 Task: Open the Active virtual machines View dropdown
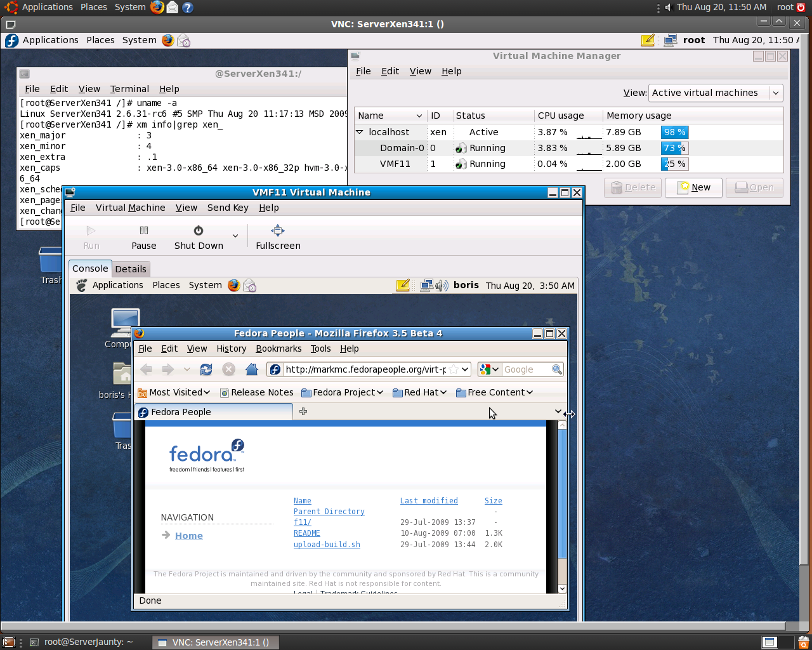pyautogui.click(x=716, y=93)
